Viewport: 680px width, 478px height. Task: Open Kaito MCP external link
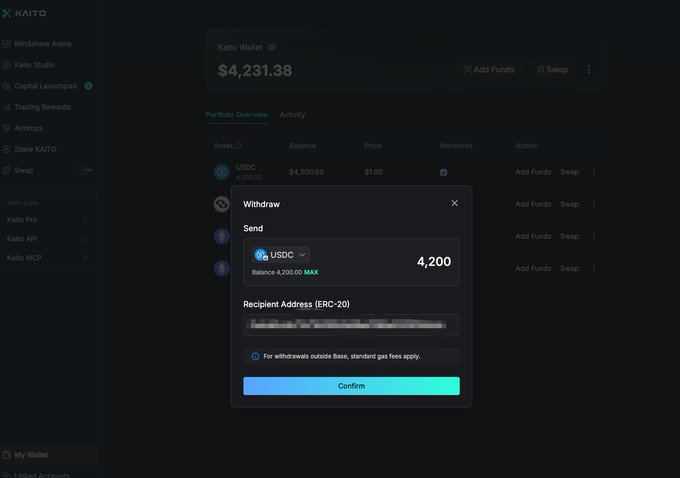(47, 258)
